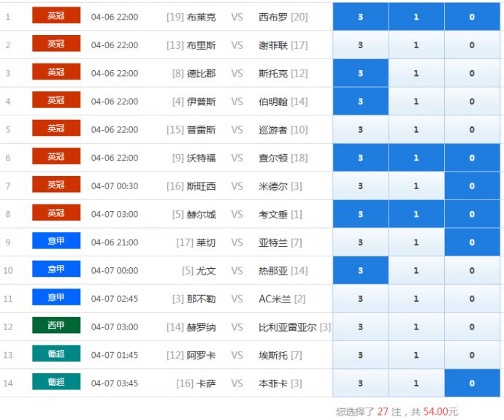
Task: Deselect option 0 in the 斯旺西 vs 米德尔 row
Action: [x=472, y=186]
